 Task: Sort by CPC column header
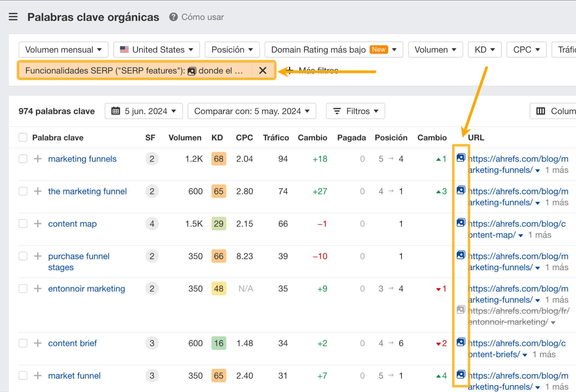tap(244, 138)
